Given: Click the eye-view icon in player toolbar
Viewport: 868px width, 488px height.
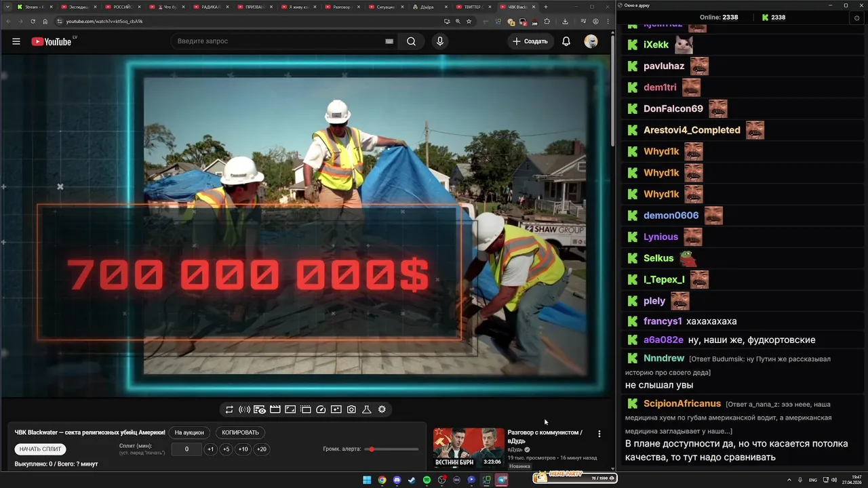Looking at the screenshot, I should [x=260, y=409].
